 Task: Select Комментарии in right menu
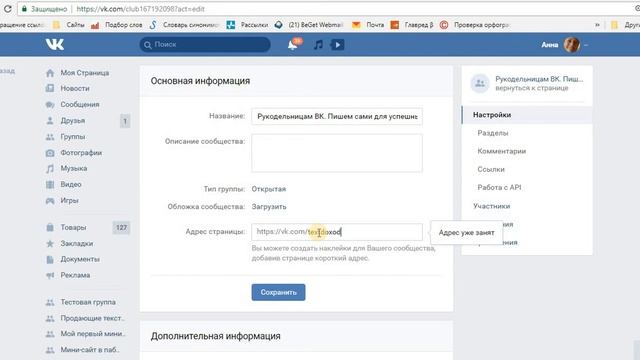click(502, 151)
